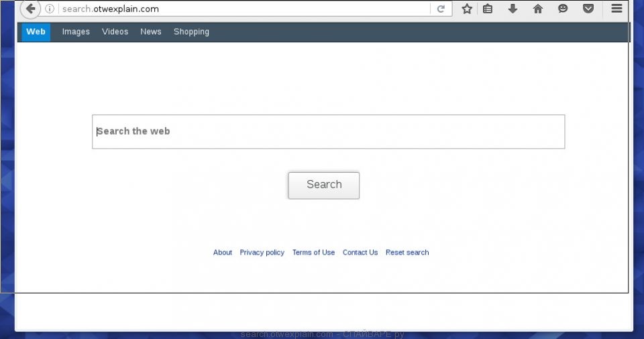Open the News tab
The width and height of the screenshot is (644, 339).
tap(151, 31)
